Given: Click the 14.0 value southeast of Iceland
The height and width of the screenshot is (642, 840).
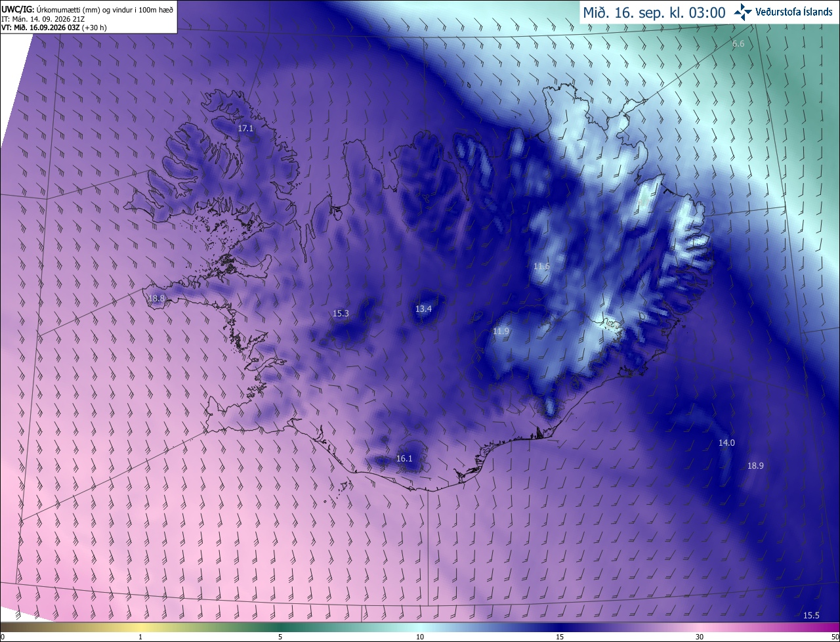Looking at the screenshot, I should point(726,443).
